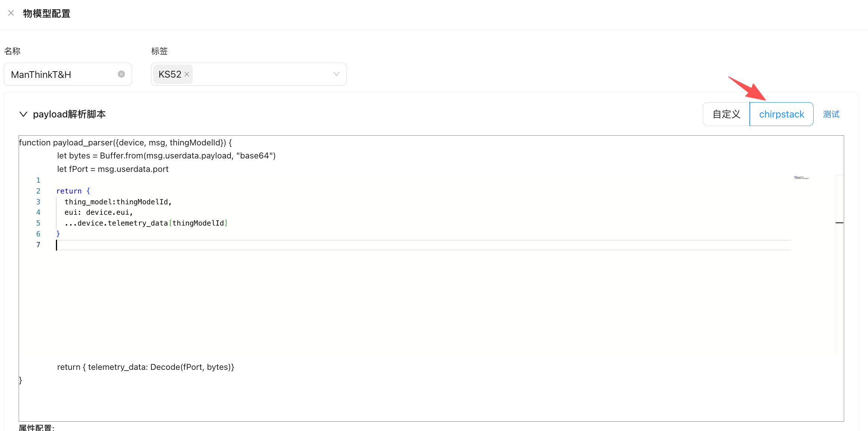The width and height of the screenshot is (868, 431).
Task: Click line number 2 in the editor gutter
Action: pyautogui.click(x=38, y=191)
